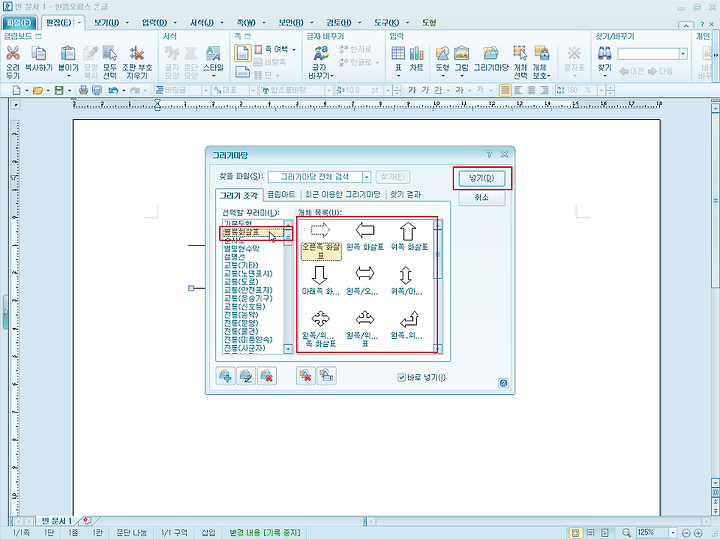Open the 입력 menu
The width and height of the screenshot is (720, 539).
point(154,22)
